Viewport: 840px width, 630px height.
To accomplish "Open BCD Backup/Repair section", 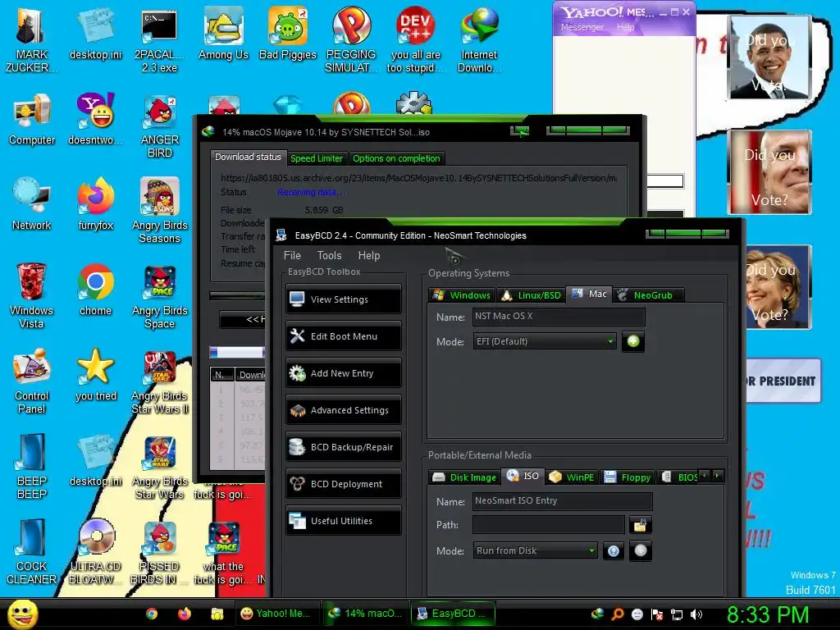I will [344, 447].
